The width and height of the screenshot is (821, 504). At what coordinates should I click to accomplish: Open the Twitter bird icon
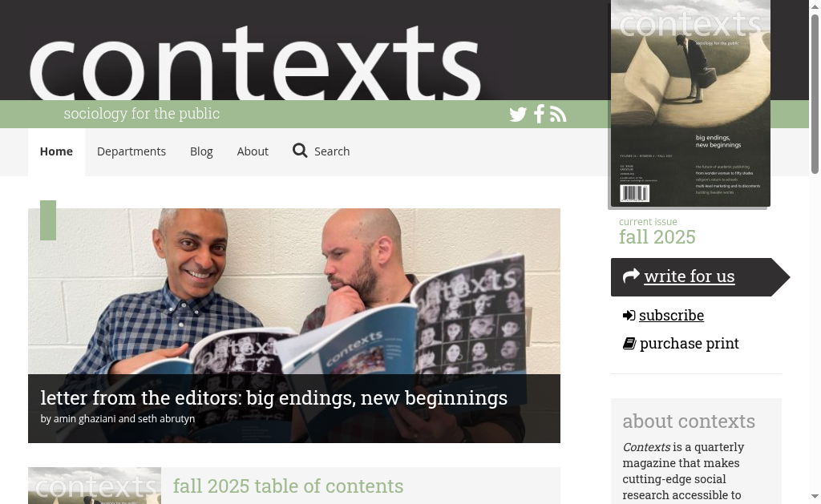coord(518,114)
